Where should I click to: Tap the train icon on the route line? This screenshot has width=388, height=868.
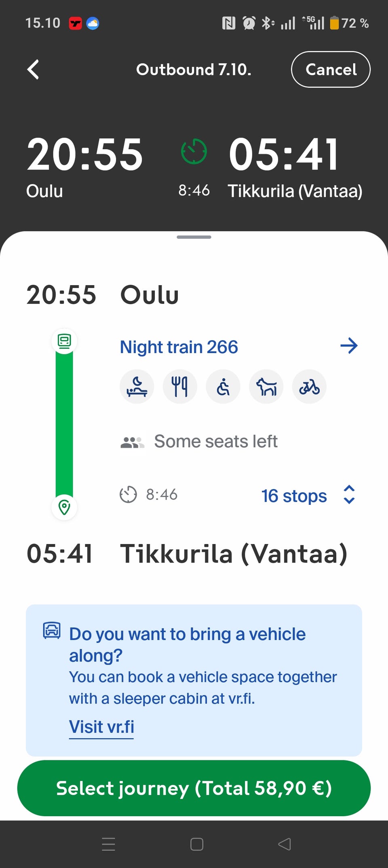64,341
